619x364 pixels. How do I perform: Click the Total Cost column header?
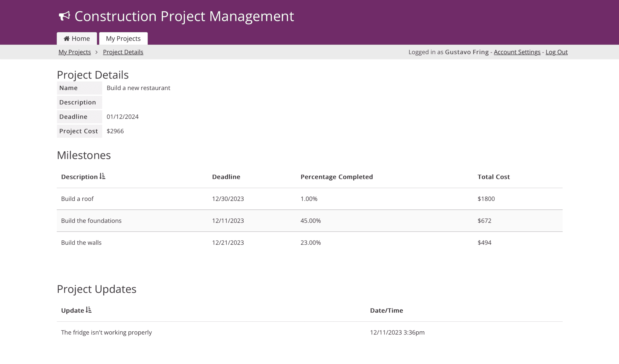(x=493, y=176)
